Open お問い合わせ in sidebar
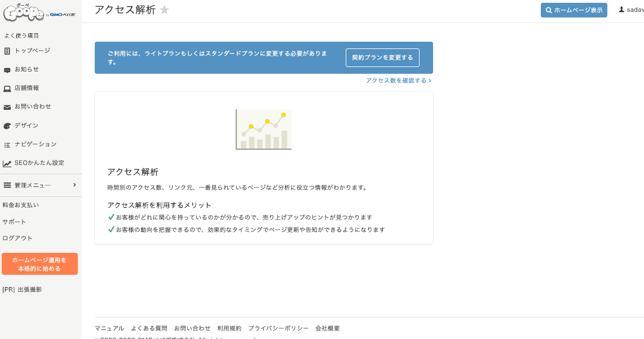The height and width of the screenshot is (339, 644). coord(33,106)
